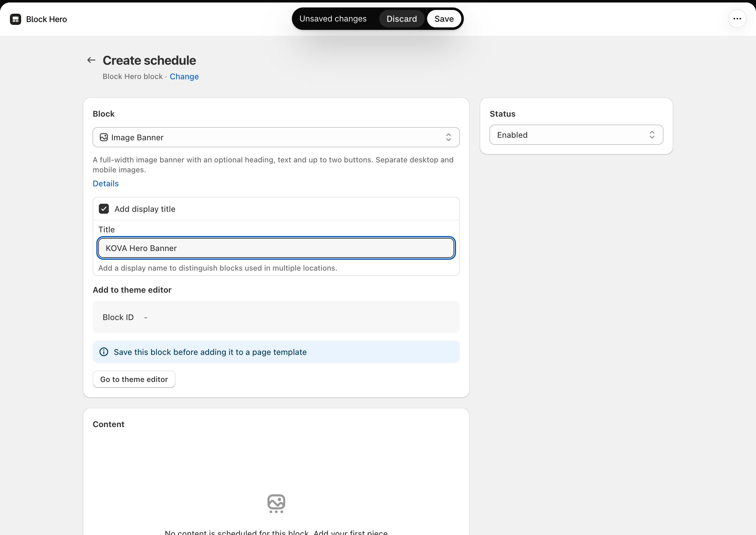Click the info icon in the save notice
The image size is (756, 535).
click(104, 352)
